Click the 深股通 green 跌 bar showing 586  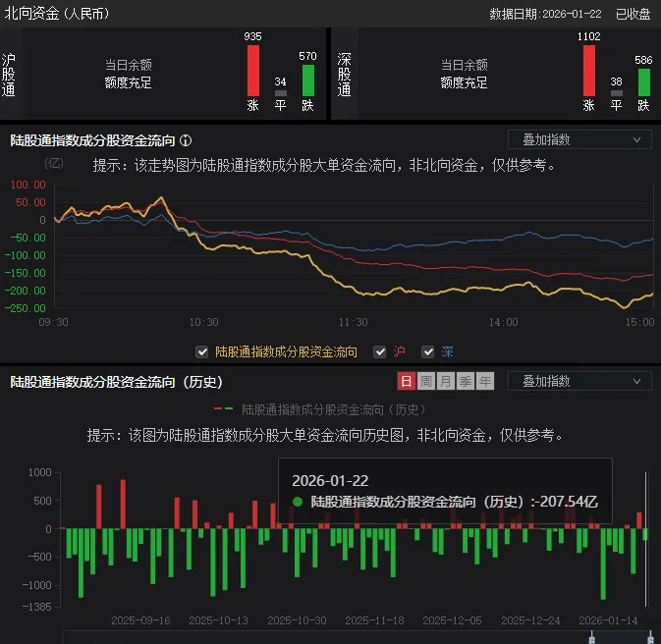[x=643, y=81]
